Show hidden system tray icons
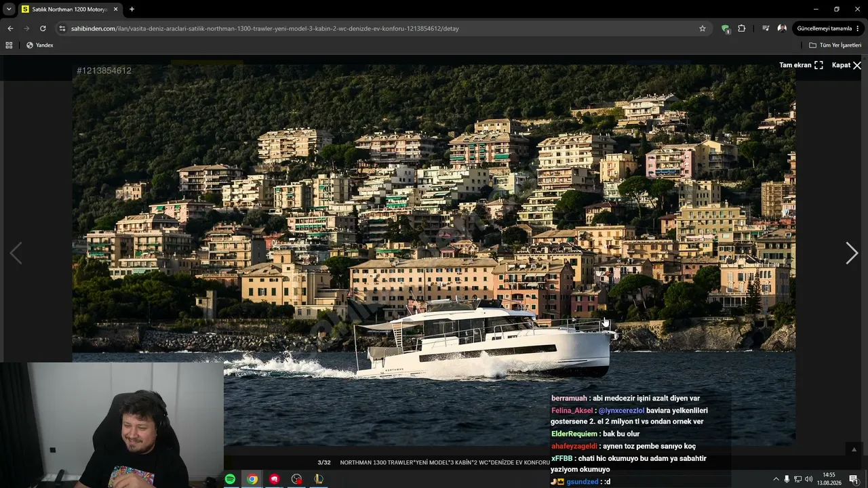The height and width of the screenshot is (488, 868). [x=775, y=479]
